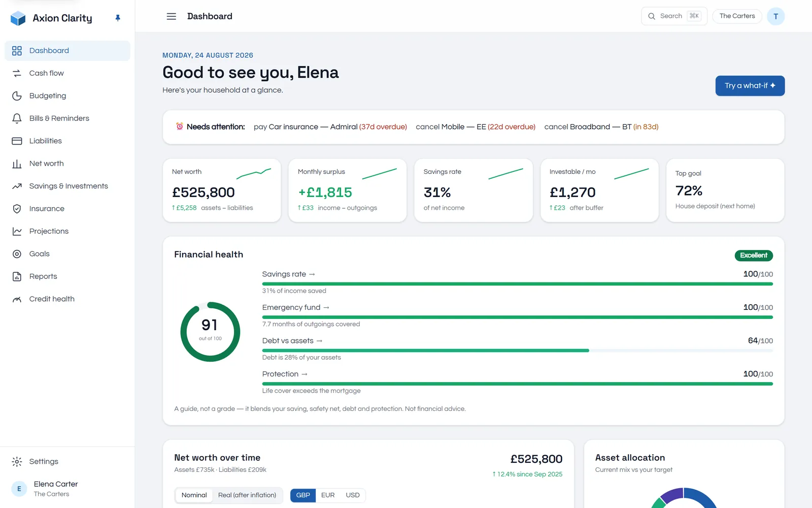Open Savings & Investments section
This screenshot has height=508, width=812.
(x=67, y=186)
